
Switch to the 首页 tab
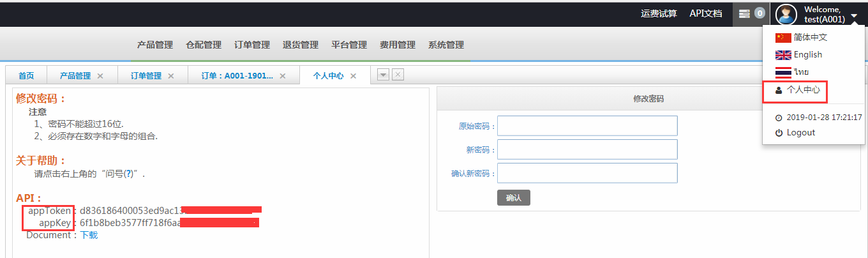tap(26, 76)
